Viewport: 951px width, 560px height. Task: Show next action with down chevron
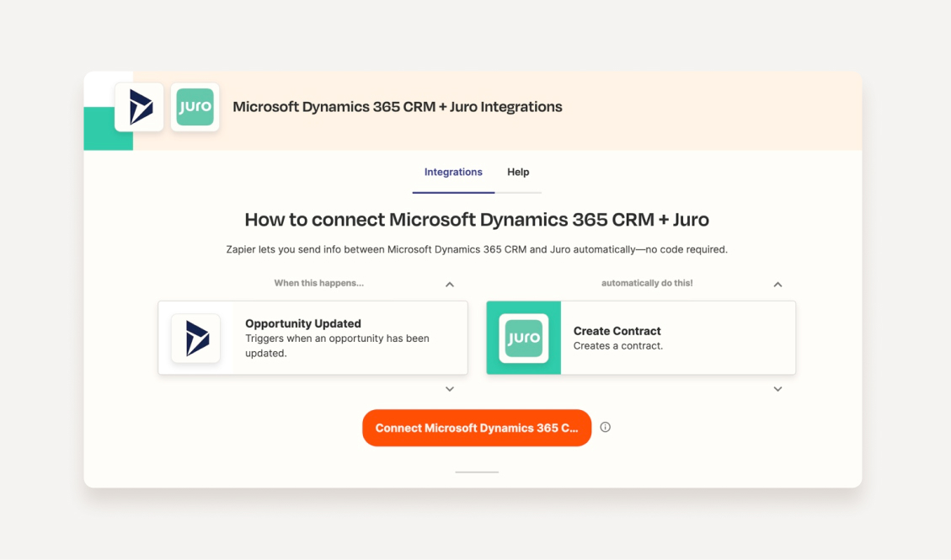777,389
